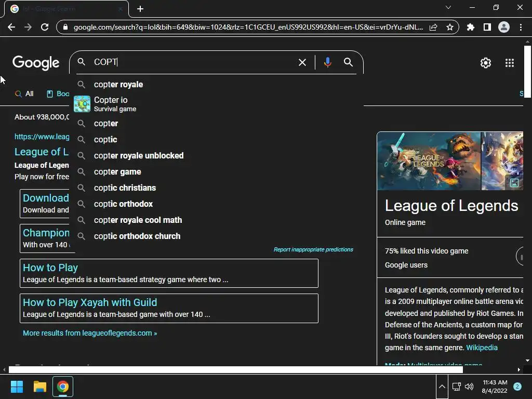Screen dimensions: 532x399
Task: Open the Google apps grid
Action: [x=509, y=63]
